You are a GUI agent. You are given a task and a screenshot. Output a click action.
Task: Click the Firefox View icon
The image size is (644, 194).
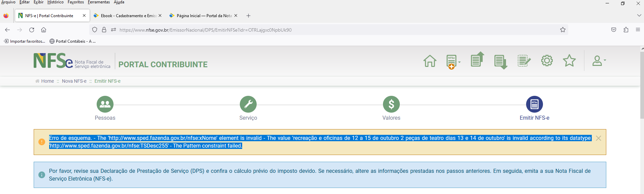[x=6, y=16]
